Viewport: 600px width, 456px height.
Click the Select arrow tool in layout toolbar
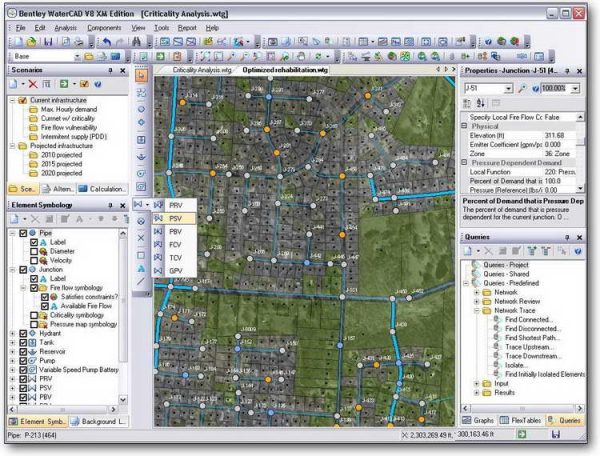141,75
